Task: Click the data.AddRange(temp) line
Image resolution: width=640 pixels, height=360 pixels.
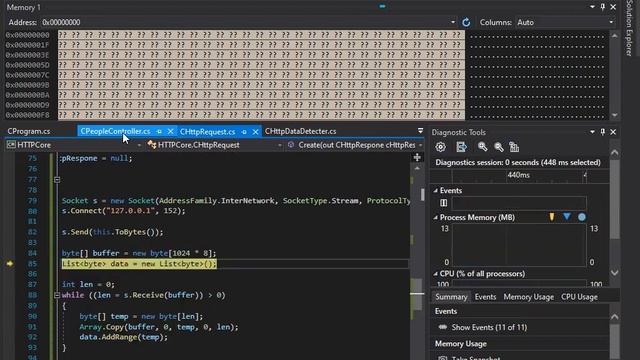Action: (124, 337)
